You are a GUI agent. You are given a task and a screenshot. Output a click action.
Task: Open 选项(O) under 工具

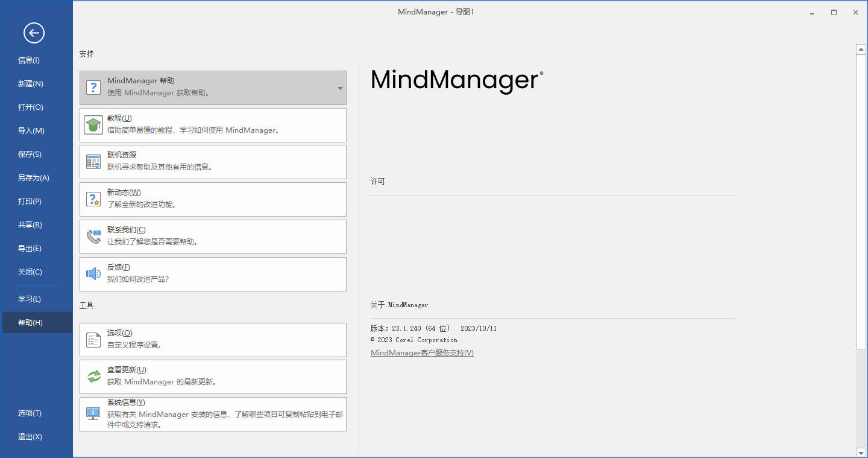pyautogui.click(x=213, y=340)
